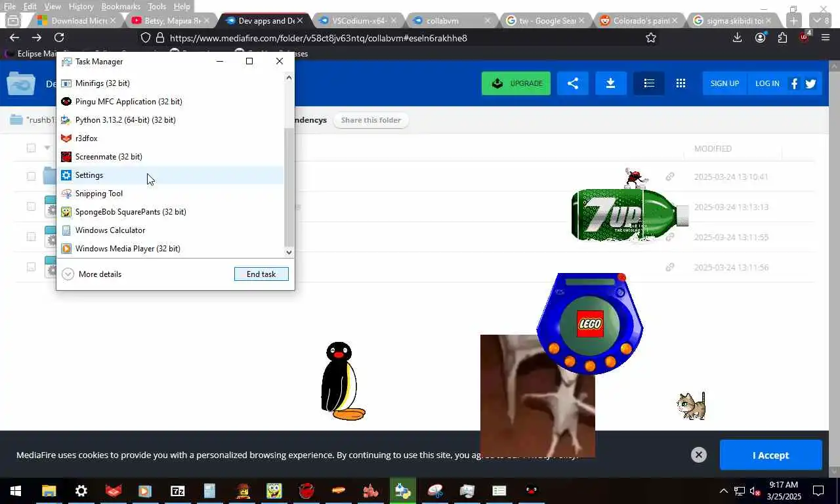Click the MediaFire share icon button
Image resolution: width=840 pixels, height=504 pixels.
coord(573,83)
